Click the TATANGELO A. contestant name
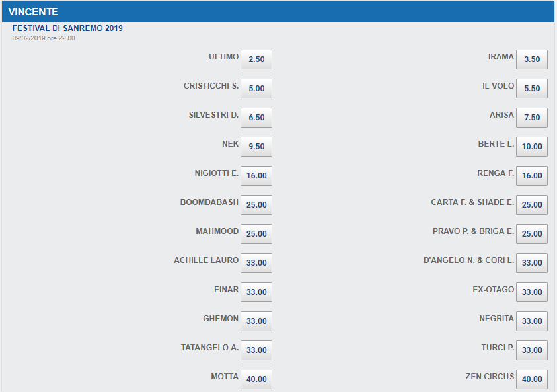Image resolution: width=557 pixels, height=392 pixels. [209, 348]
